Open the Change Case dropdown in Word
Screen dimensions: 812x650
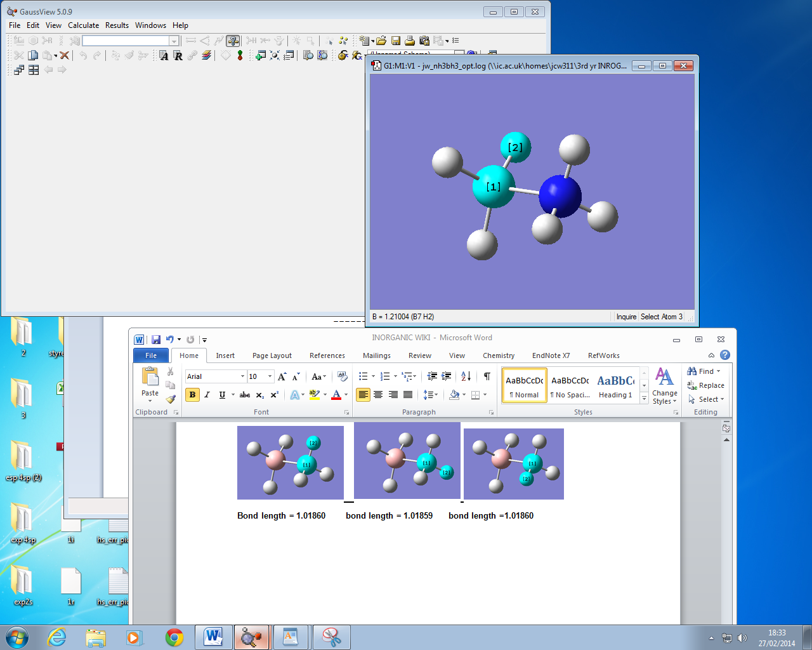pos(318,376)
